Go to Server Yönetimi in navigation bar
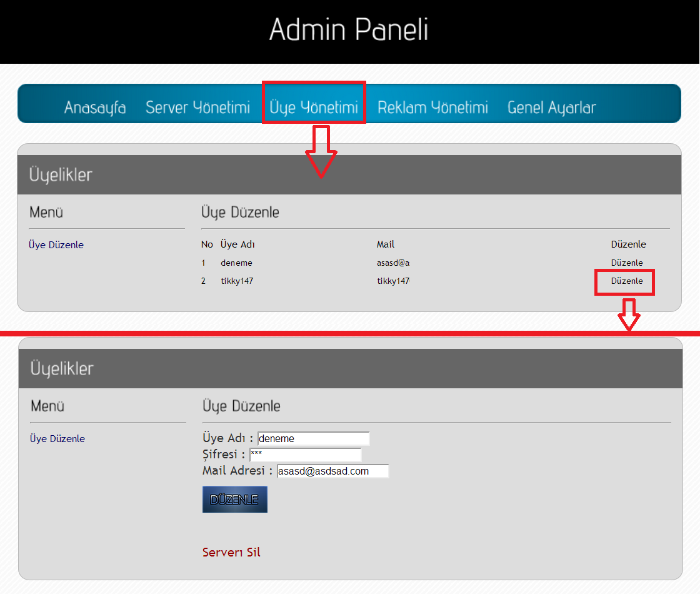700x594 pixels. 197,108
